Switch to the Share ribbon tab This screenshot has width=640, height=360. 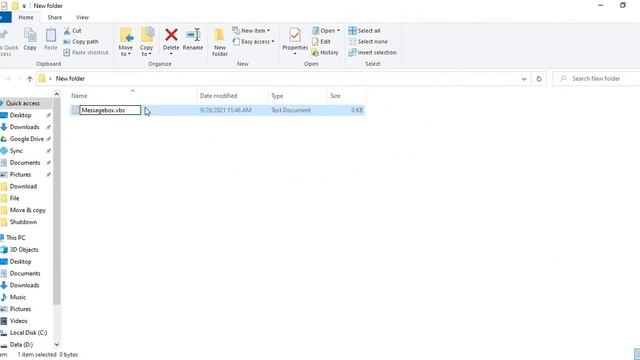tap(55, 17)
